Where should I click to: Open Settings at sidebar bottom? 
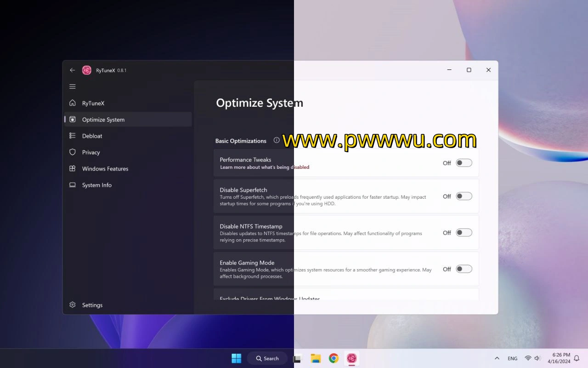pyautogui.click(x=128, y=305)
